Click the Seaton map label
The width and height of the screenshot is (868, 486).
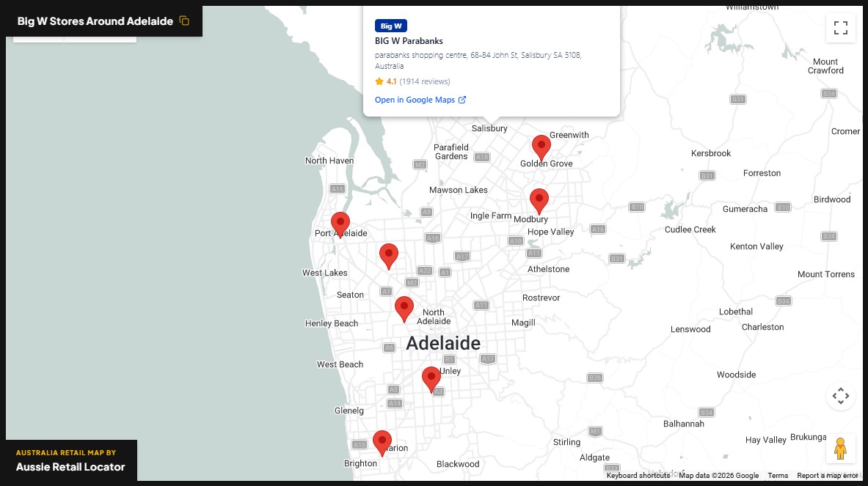[x=351, y=295]
